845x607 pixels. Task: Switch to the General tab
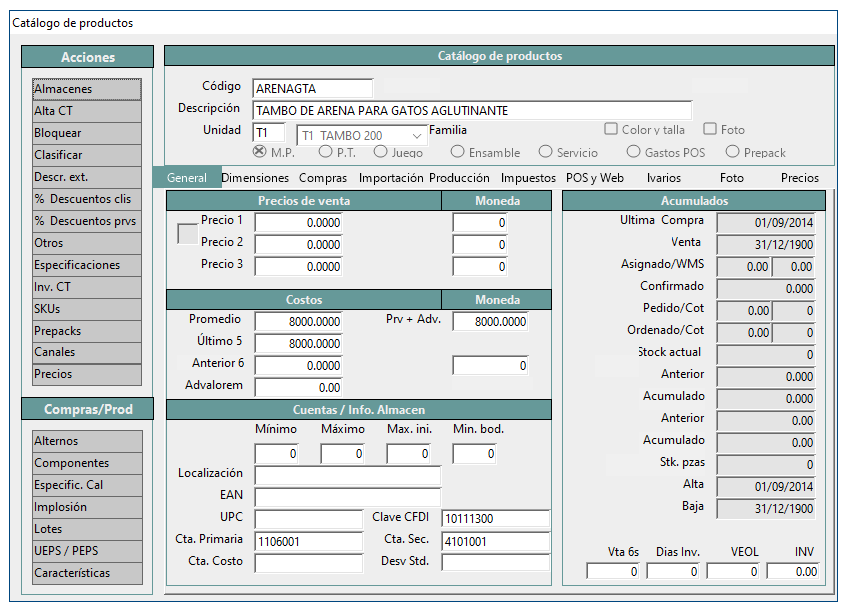pyautogui.click(x=186, y=177)
